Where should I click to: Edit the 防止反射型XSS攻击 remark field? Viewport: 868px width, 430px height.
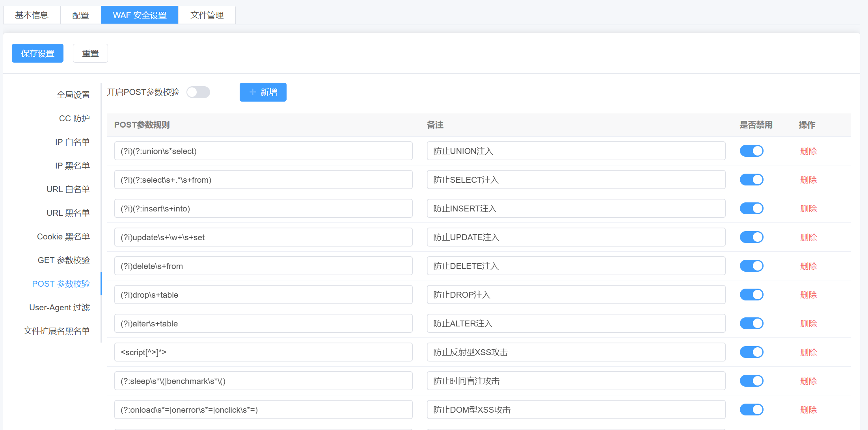(576, 352)
